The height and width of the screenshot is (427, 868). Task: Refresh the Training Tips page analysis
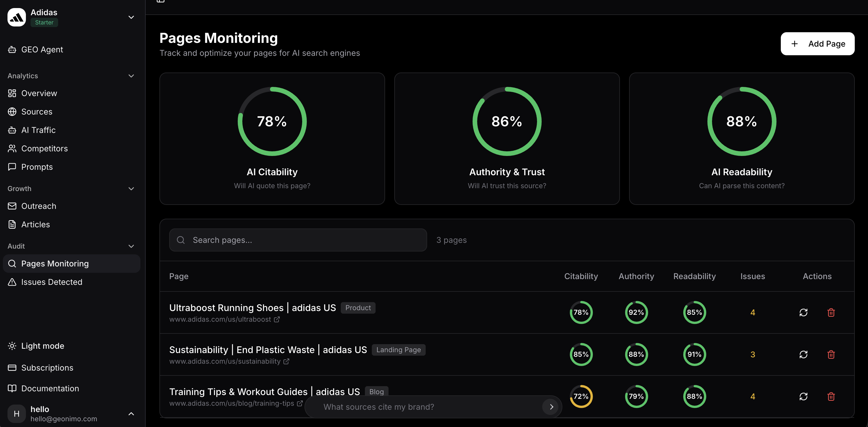point(803,396)
